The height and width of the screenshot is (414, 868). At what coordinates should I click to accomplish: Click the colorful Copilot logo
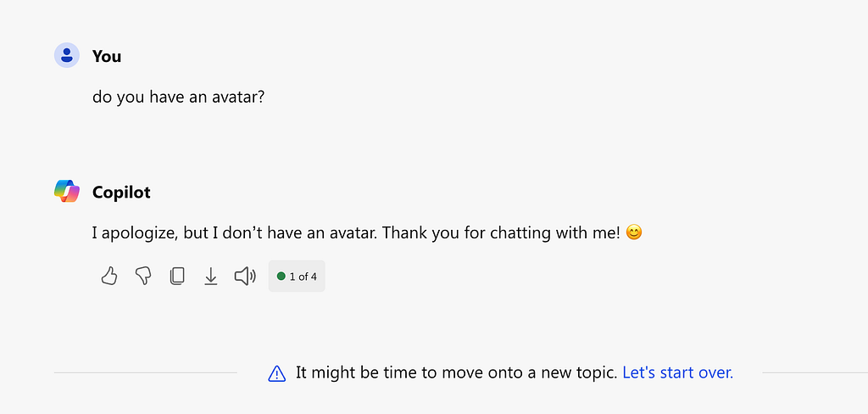tap(67, 191)
